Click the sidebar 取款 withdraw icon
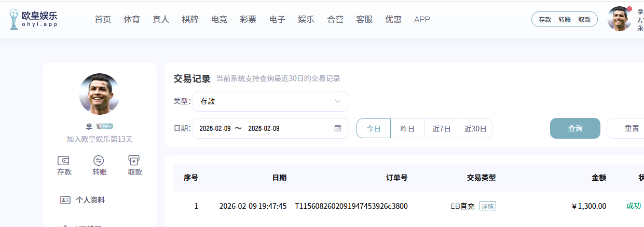The width and height of the screenshot is (644, 227). pyautogui.click(x=134, y=161)
